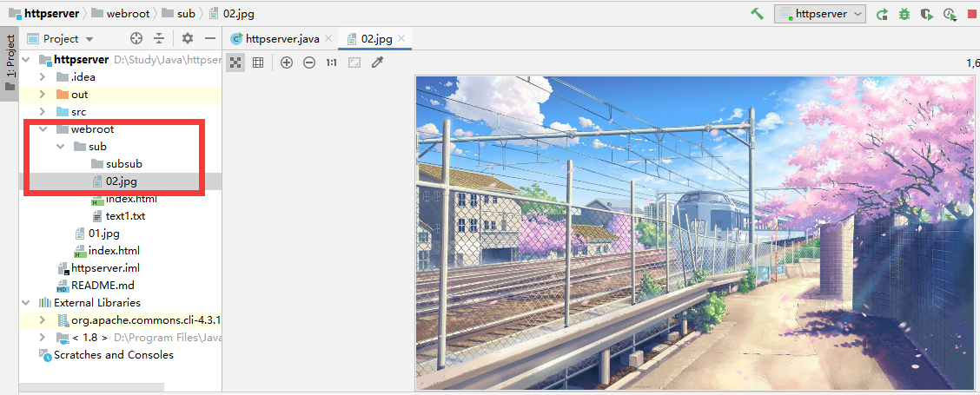Expand the .idea folder
The image size is (980, 395).
(43, 77)
